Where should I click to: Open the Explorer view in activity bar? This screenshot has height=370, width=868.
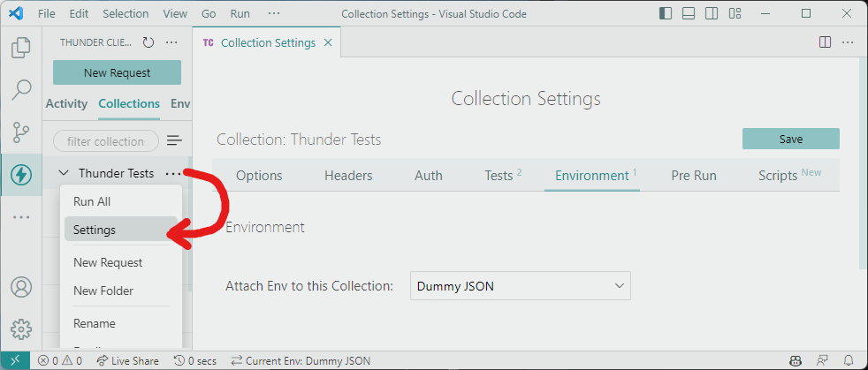pos(21,48)
